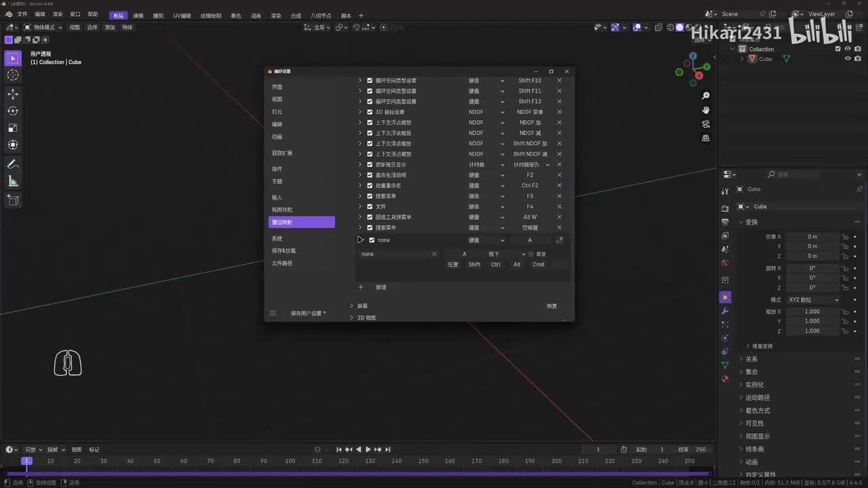Switch to the 建模 workspace tab

click(138, 16)
